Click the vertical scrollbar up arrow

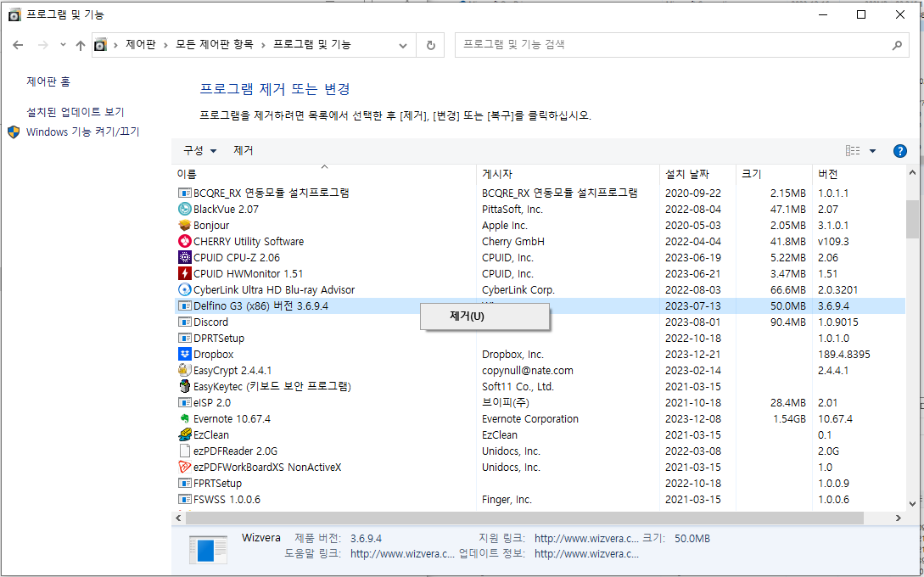click(x=912, y=174)
